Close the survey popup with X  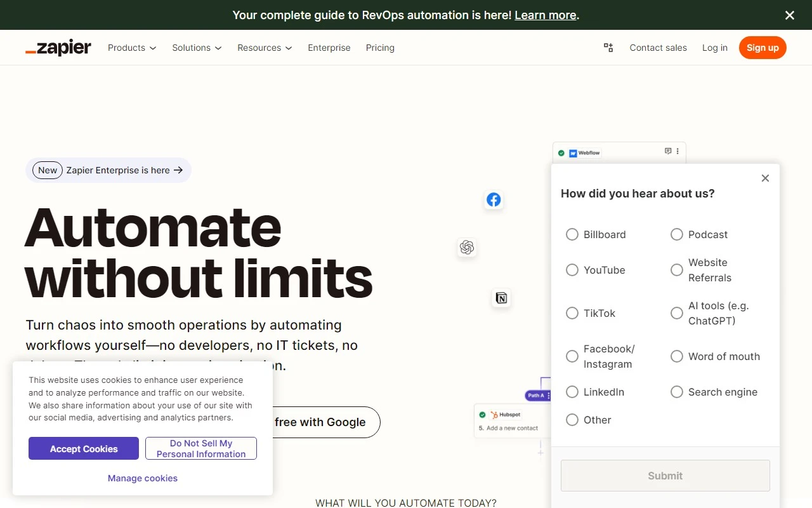pos(765,178)
